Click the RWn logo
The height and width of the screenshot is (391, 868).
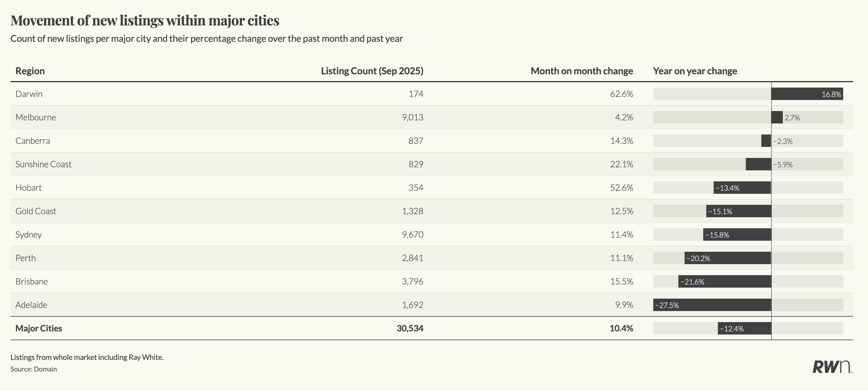[x=832, y=367]
